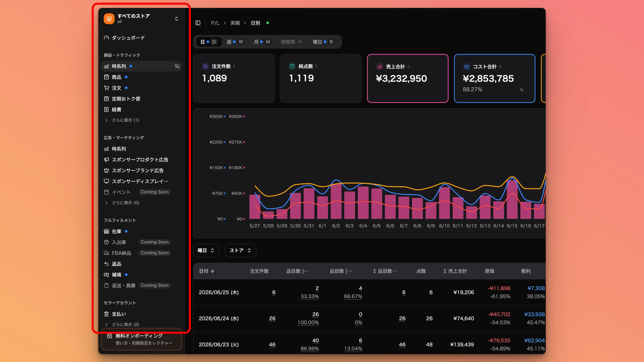Click the 実績 breadcrumb link
The width and height of the screenshot is (644, 362).
click(235, 23)
